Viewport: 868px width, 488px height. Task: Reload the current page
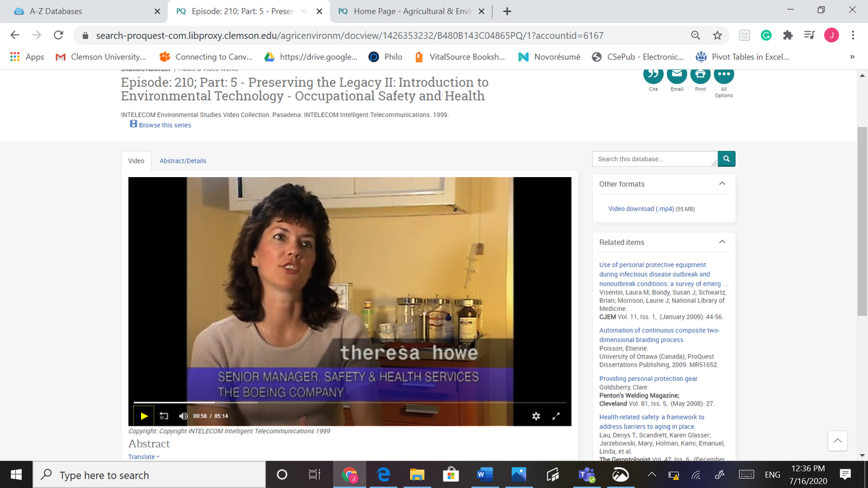click(x=59, y=35)
